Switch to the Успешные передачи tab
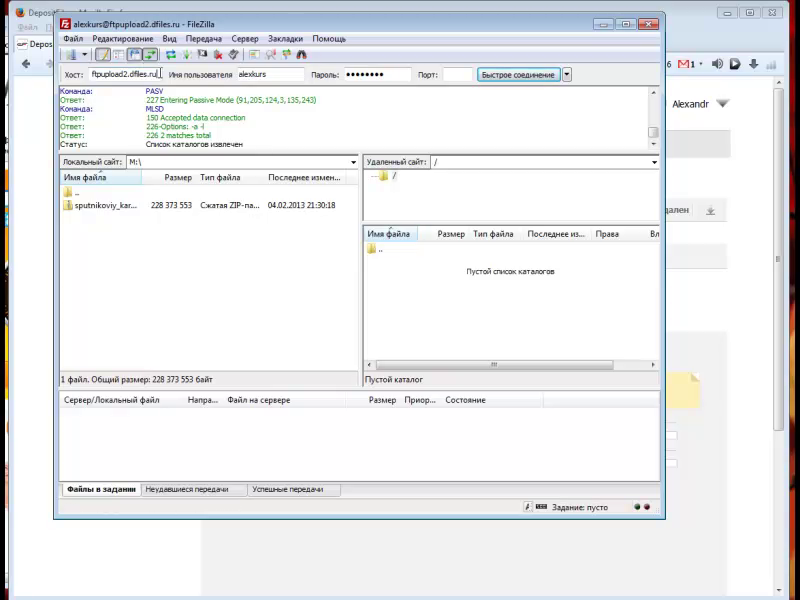Screen dimensions: 800x600 tap(294, 489)
